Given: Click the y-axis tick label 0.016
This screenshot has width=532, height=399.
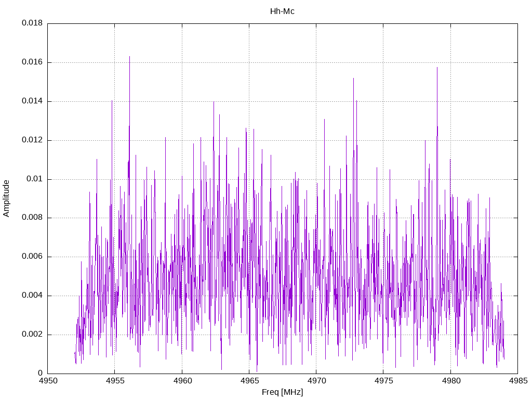Looking at the screenshot, I should (32, 62).
